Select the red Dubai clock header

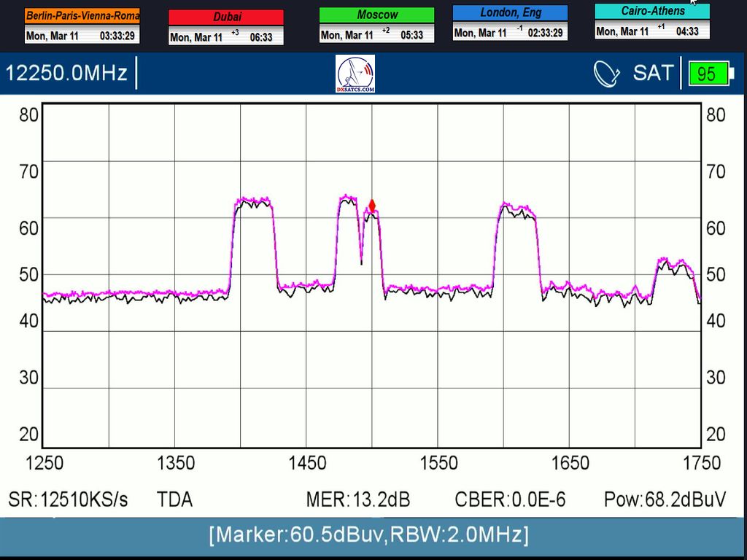coord(226,17)
